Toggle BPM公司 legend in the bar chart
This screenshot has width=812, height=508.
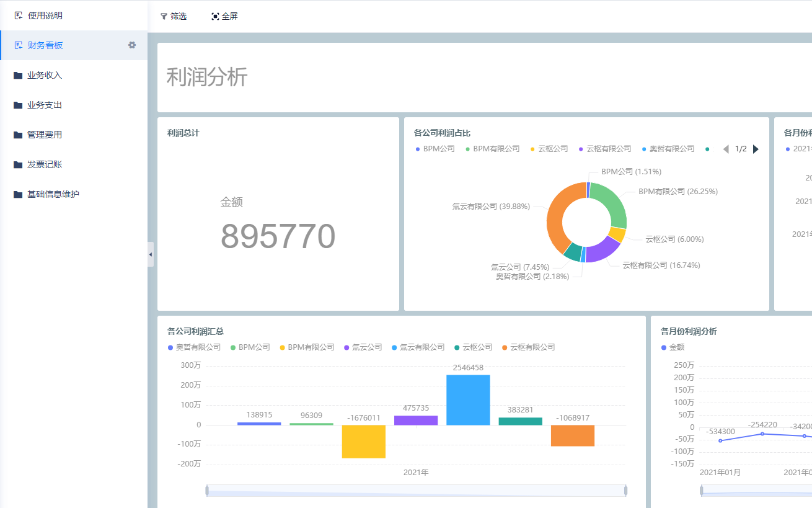tap(250, 347)
